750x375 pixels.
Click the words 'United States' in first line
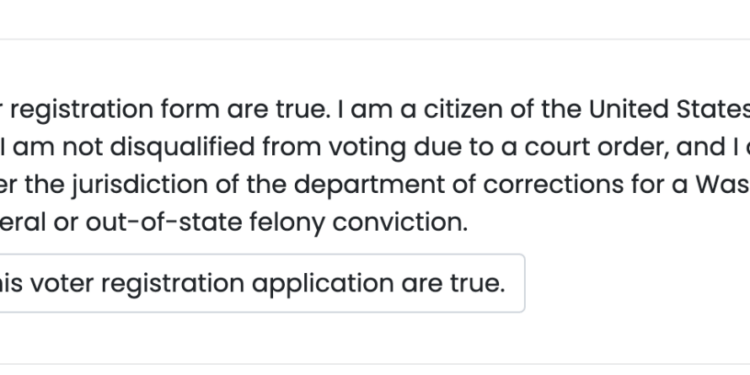click(670, 110)
